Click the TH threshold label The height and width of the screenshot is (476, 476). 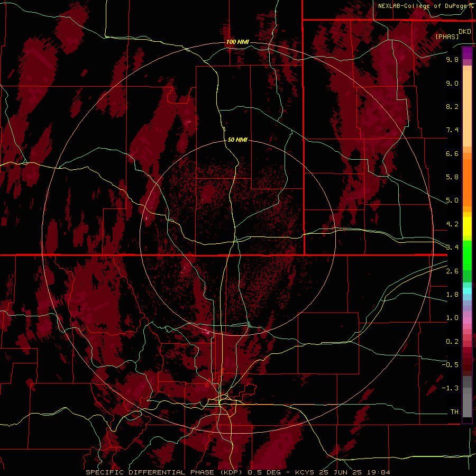click(x=454, y=412)
